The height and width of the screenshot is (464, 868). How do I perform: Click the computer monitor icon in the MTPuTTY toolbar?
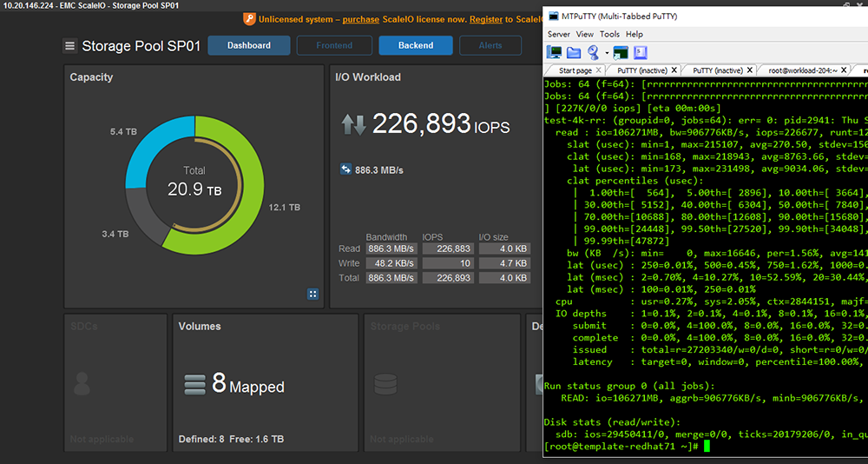(554, 53)
